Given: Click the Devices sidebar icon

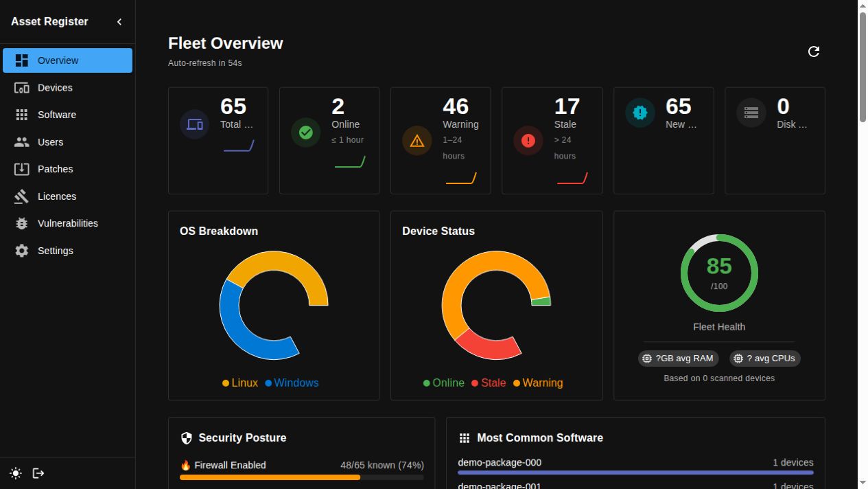Looking at the screenshot, I should 22,88.
